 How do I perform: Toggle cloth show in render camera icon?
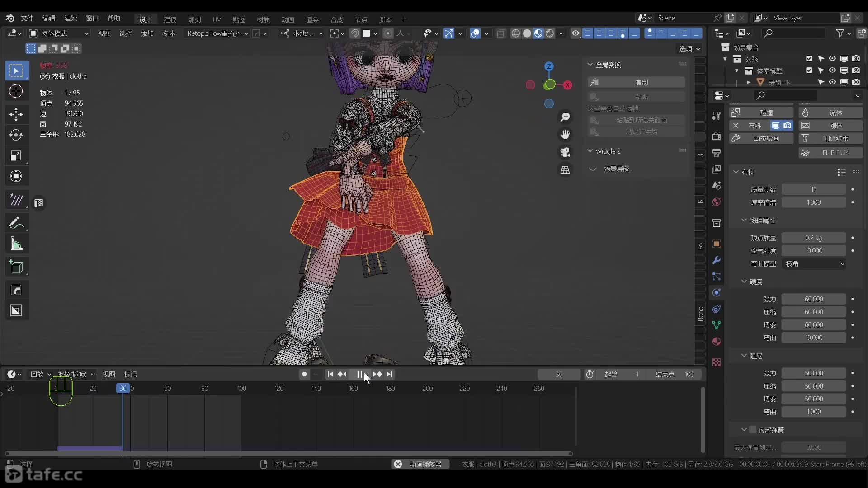[788, 126]
